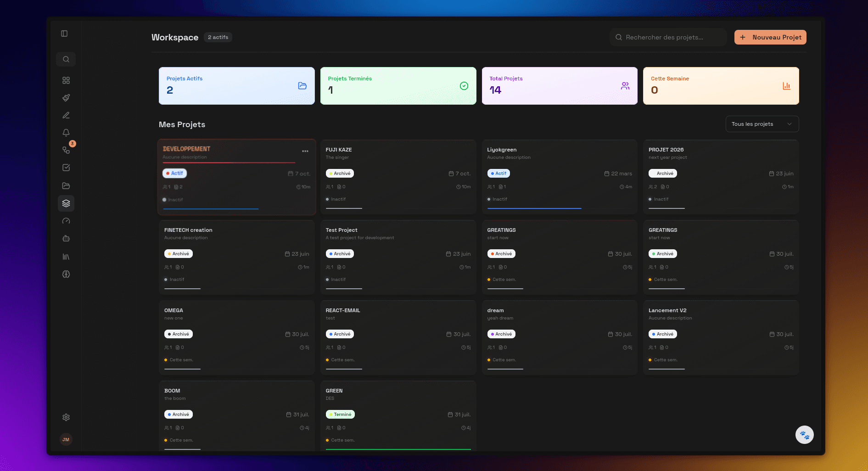Click the GREEN project green progress bar
Image resolution: width=868 pixels, height=471 pixels.
click(x=398, y=449)
